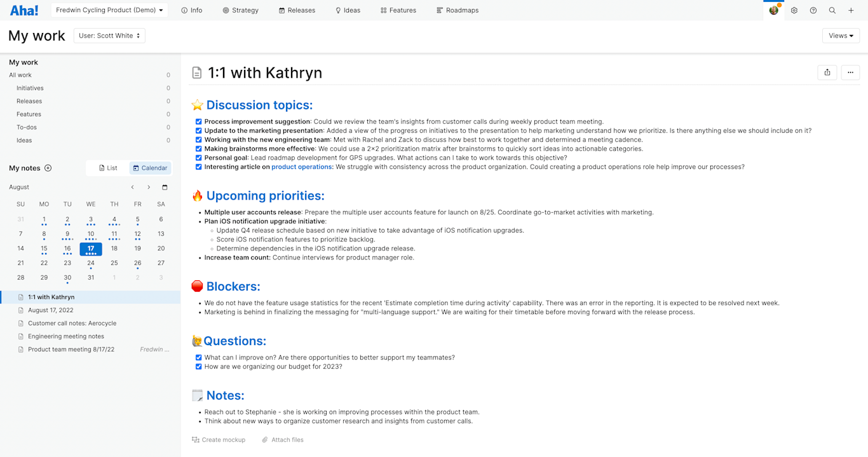
Task: Select August 24 on the calendar
Action: point(91,263)
